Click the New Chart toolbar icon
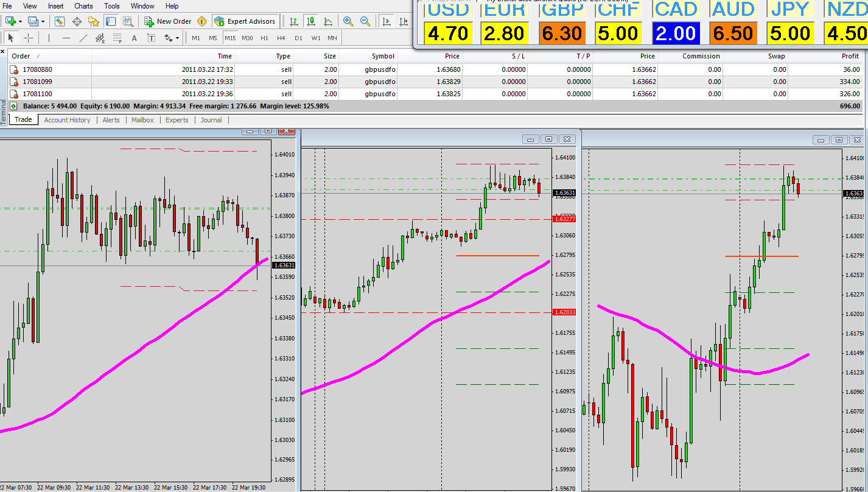The image size is (868, 492). click(x=10, y=21)
